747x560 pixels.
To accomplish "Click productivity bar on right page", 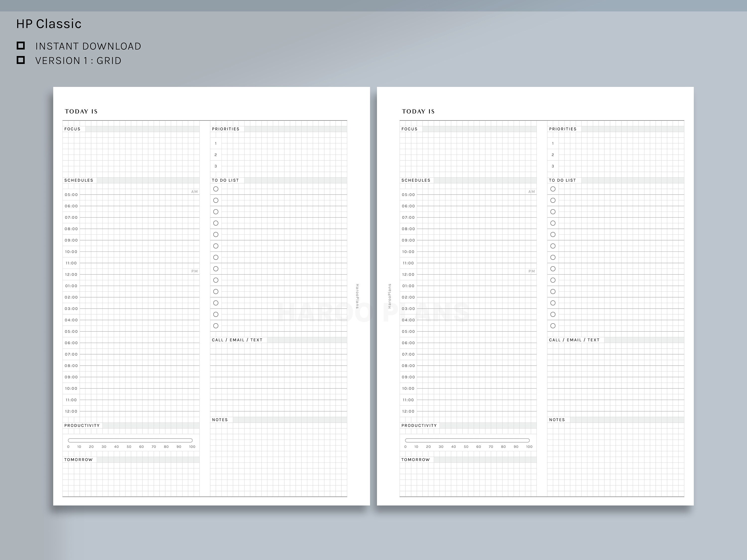I will click(467, 440).
